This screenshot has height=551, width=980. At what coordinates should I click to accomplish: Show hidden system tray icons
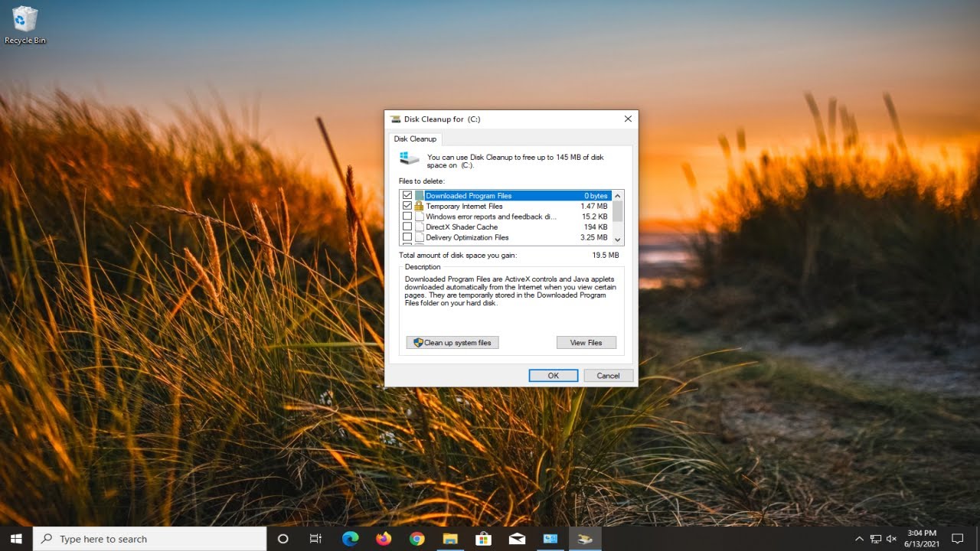click(x=859, y=539)
